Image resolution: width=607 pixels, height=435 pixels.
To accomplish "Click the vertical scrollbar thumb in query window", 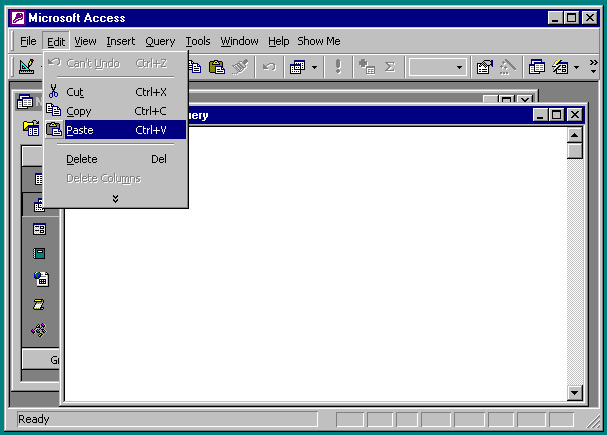I will click(574, 151).
